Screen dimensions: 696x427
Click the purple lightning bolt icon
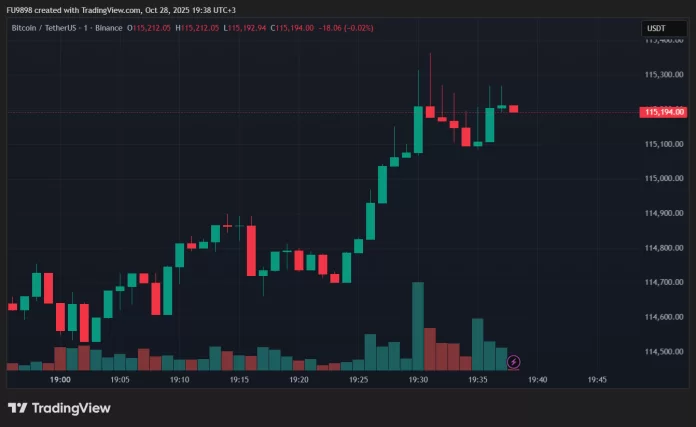coord(513,361)
